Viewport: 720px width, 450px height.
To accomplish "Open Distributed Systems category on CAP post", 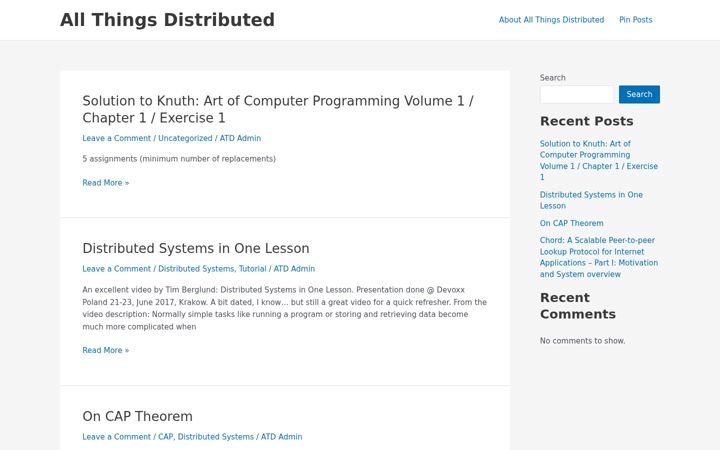I will point(215,437).
